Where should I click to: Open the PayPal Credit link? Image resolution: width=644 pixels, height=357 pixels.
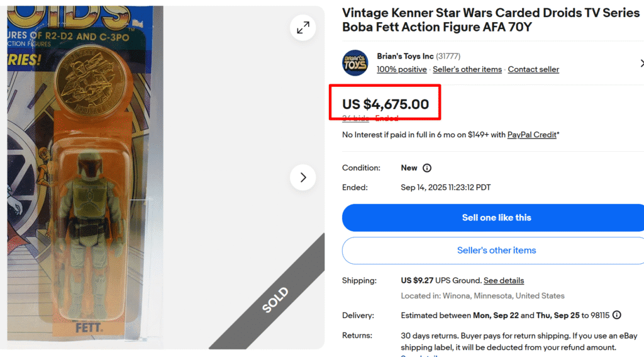click(x=531, y=135)
